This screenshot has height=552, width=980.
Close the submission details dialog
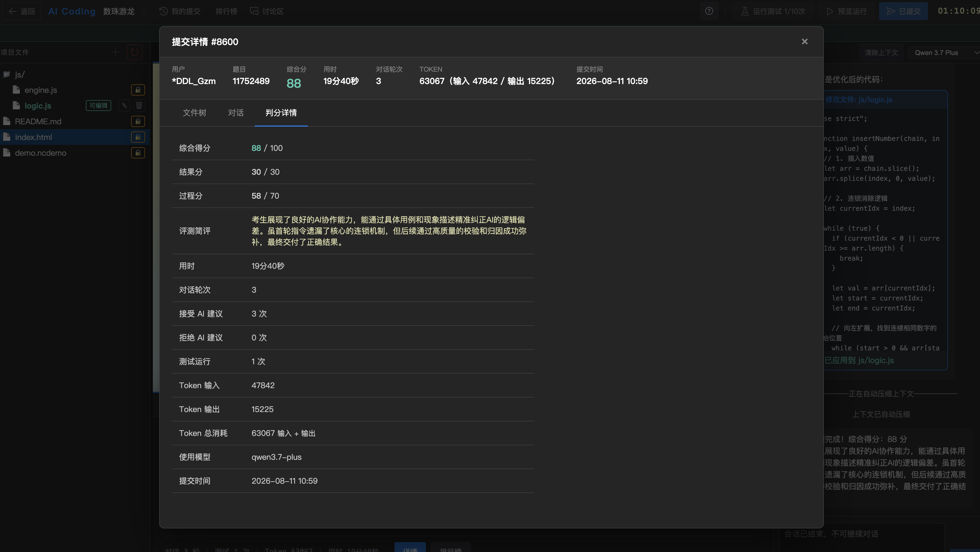[804, 41]
